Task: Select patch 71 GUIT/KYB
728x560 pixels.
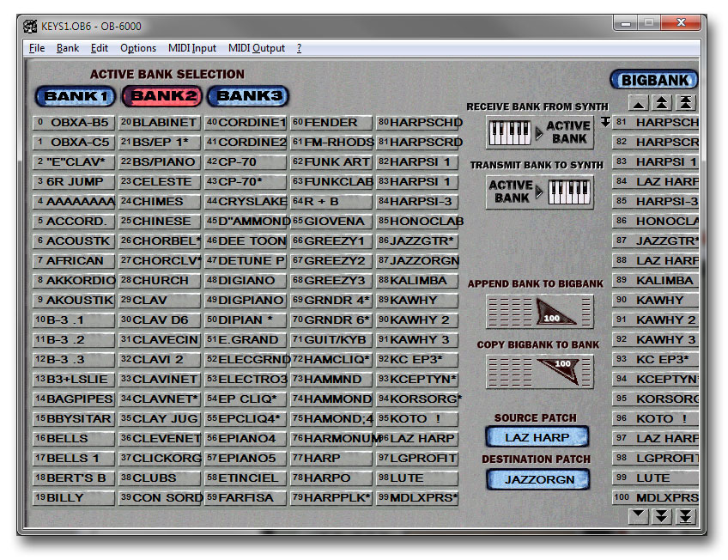Action: pyautogui.click(x=331, y=340)
